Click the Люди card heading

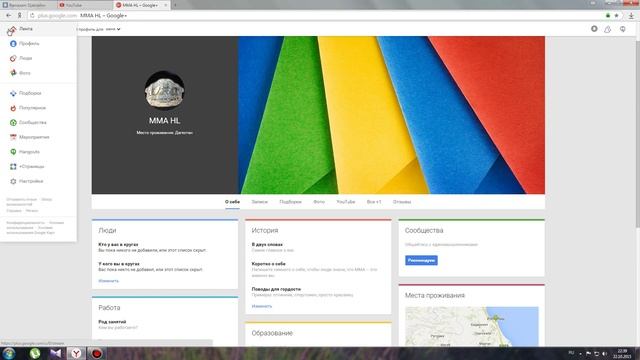pos(107,231)
